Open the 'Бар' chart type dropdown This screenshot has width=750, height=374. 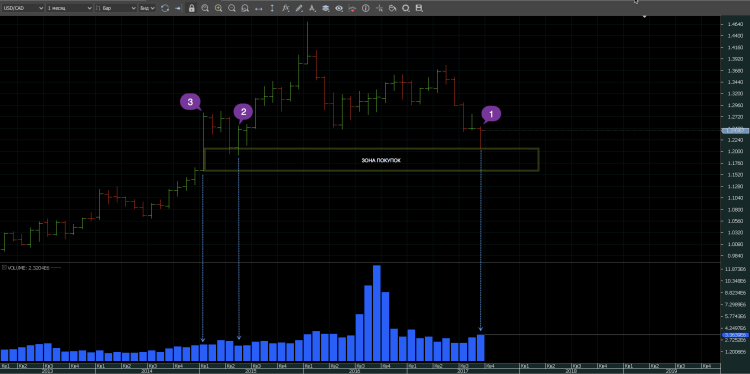click(x=116, y=8)
